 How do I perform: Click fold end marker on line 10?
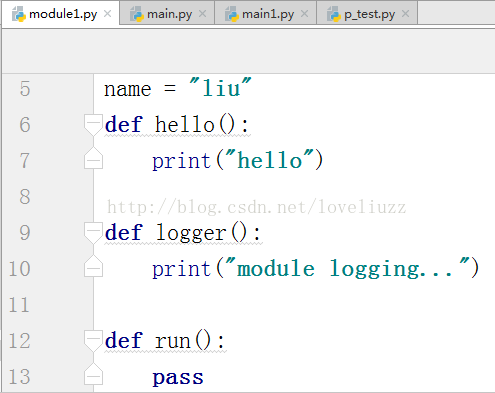click(x=93, y=266)
